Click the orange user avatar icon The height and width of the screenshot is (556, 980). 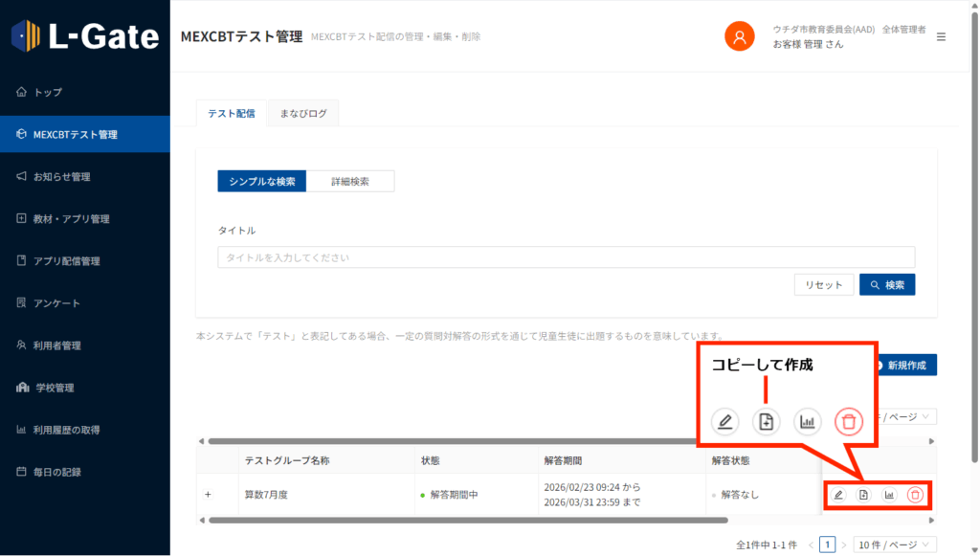pos(739,36)
